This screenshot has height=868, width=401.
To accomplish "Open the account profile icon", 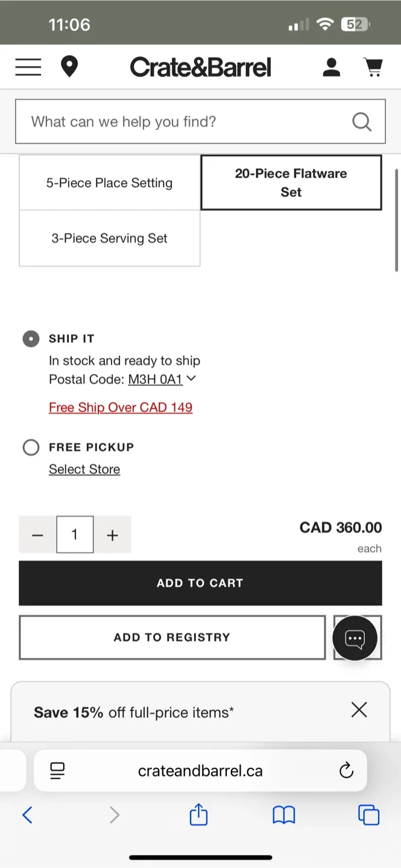I will tap(331, 67).
